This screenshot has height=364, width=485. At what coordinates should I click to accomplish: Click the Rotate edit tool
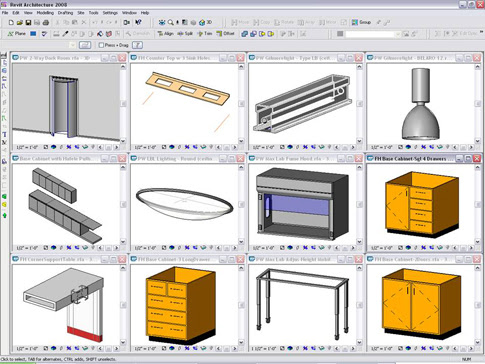[x=284, y=22]
